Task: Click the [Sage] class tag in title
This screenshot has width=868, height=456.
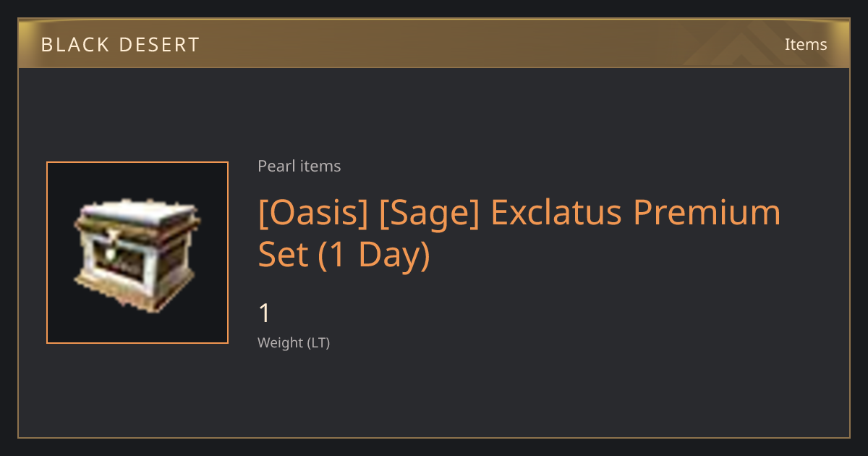Action: (x=428, y=214)
